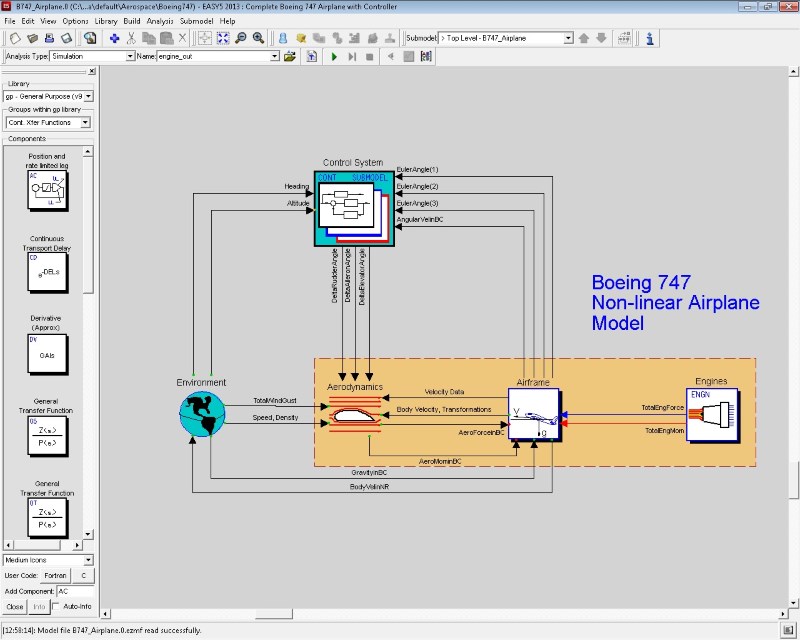
Task: Click the Submodel down arrow icon
Action: tap(602, 38)
